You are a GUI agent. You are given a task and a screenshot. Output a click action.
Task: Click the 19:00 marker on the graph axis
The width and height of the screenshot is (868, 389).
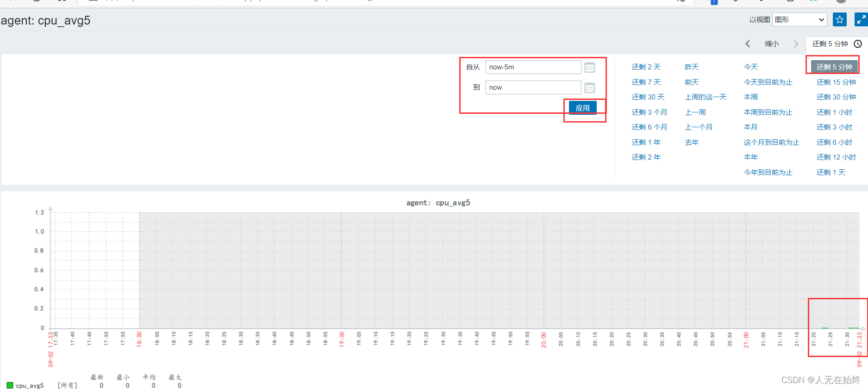coord(342,339)
